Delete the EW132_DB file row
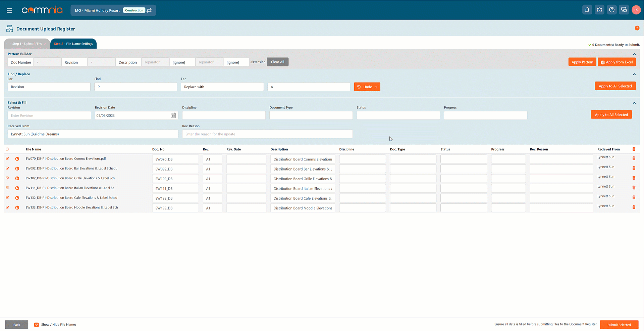Viewport: 644px width, 331px height. coord(634,197)
